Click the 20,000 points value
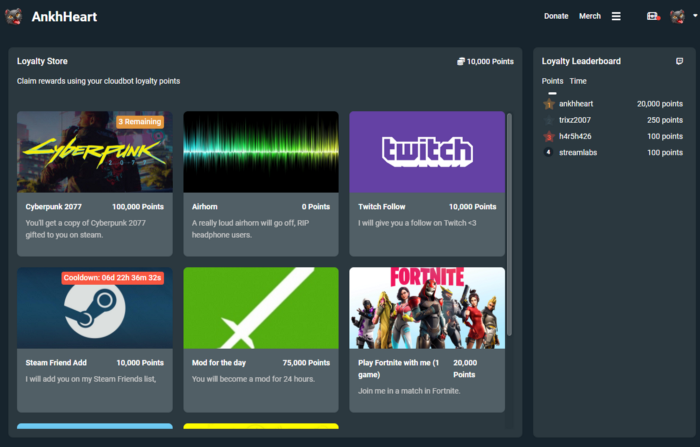This screenshot has height=447, width=700. coord(660,104)
